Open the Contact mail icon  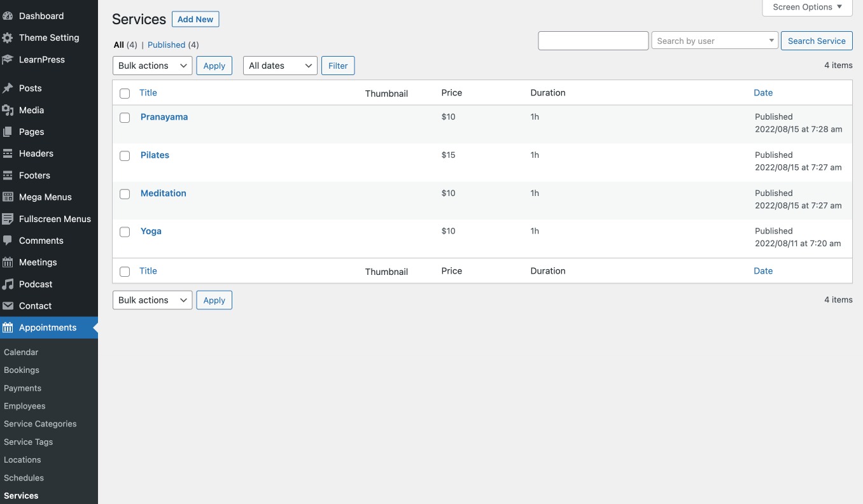(x=9, y=305)
